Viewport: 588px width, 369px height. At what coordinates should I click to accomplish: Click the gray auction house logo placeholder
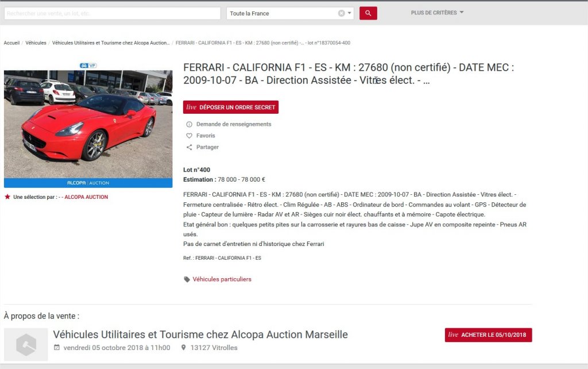click(x=27, y=344)
